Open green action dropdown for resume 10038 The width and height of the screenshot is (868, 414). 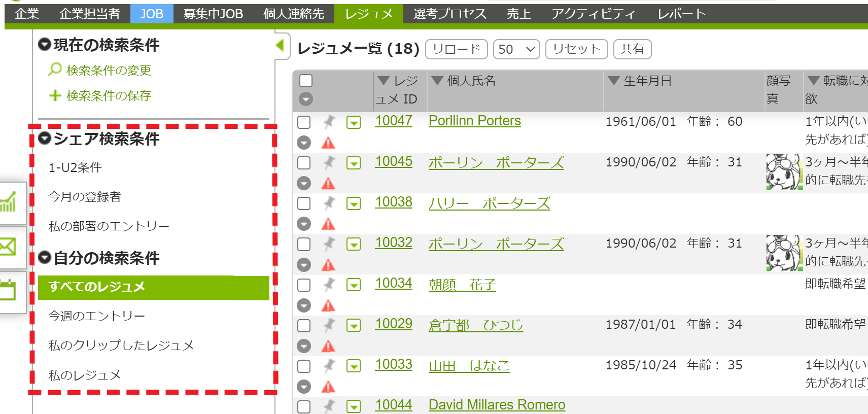pos(354,203)
